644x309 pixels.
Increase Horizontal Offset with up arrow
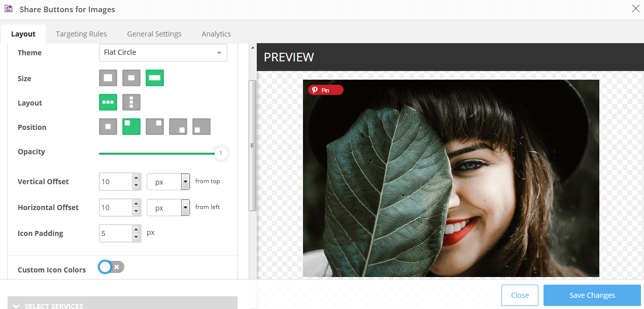click(x=136, y=203)
